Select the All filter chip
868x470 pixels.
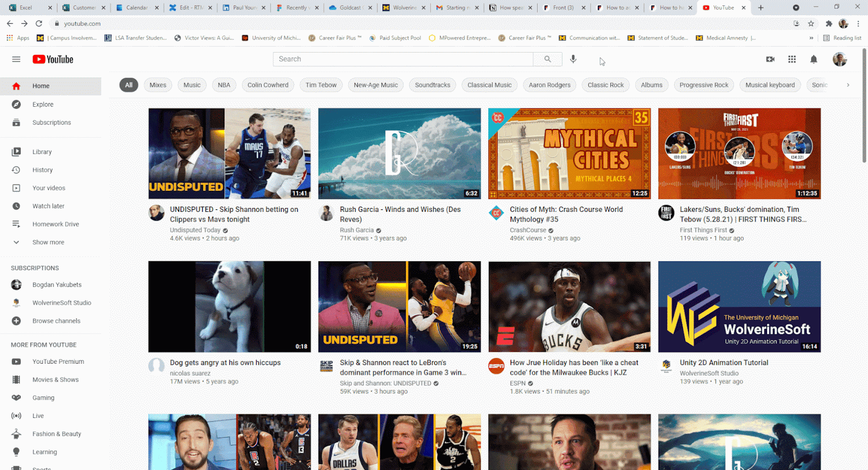coord(129,85)
